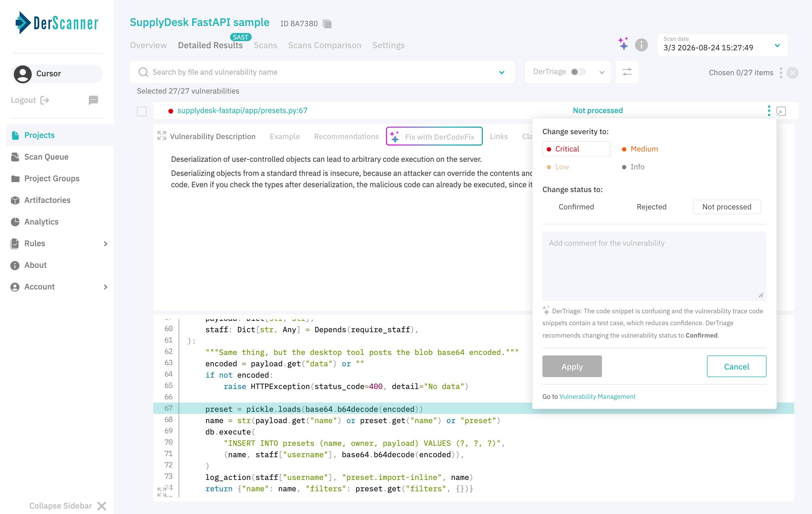This screenshot has height=514, width=812.
Task: Expand the search bar dropdown arrow
Action: point(502,72)
